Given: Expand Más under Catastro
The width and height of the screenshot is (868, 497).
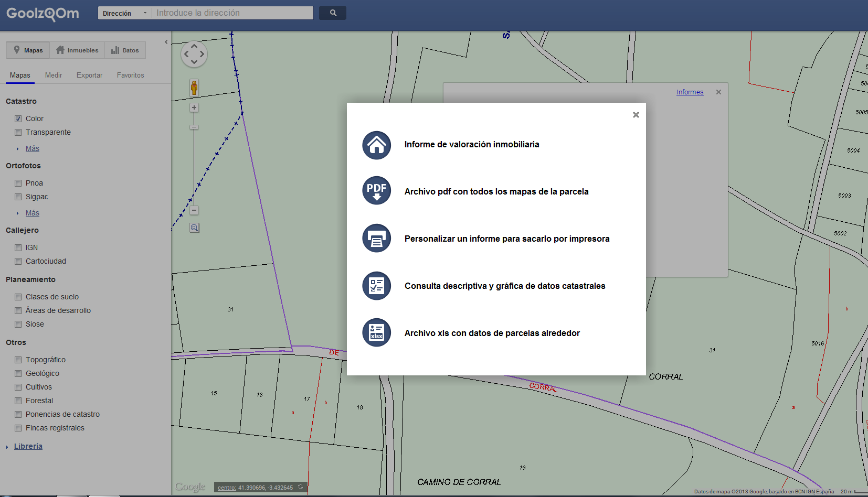Looking at the screenshot, I should 33,149.
